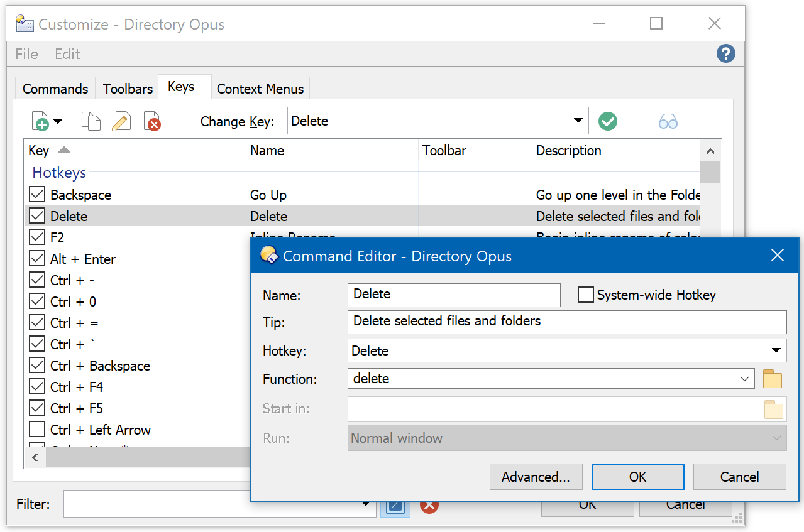Tick the System-wide Hotkey checkbox
Image resolution: width=804 pixels, height=532 pixels.
(585, 295)
